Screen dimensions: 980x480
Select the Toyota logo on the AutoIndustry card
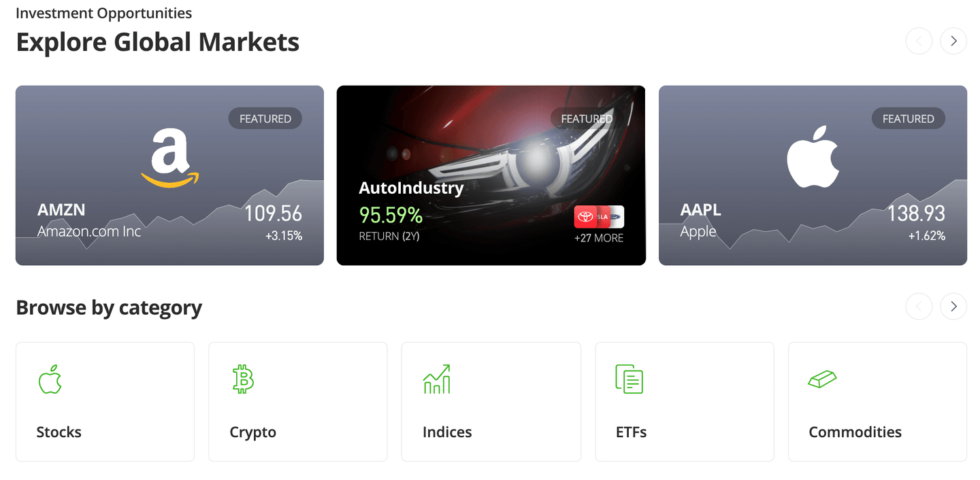(585, 216)
